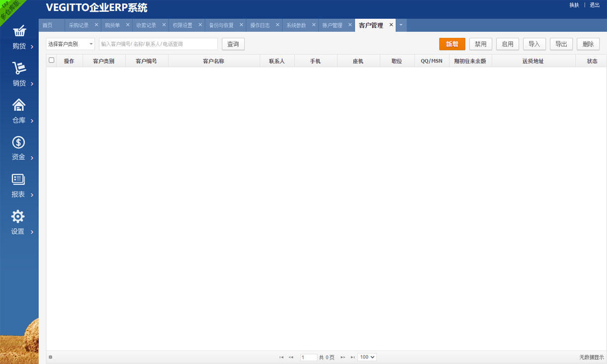Focus the customer search input field
607x364 pixels.
point(158,44)
